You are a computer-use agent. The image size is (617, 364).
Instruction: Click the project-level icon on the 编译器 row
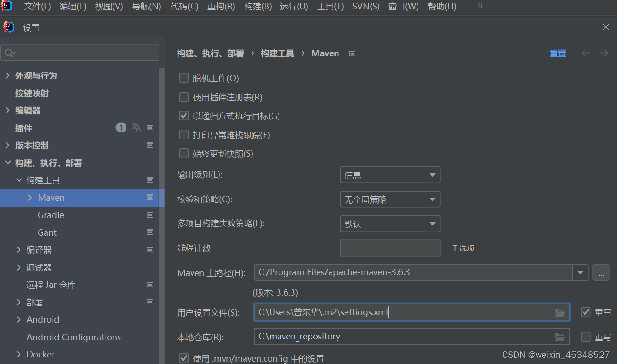(x=150, y=250)
